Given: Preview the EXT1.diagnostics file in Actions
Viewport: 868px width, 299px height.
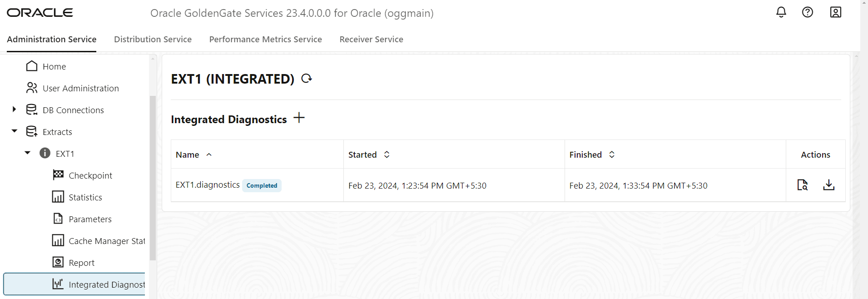Looking at the screenshot, I should (x=802, y=185).
